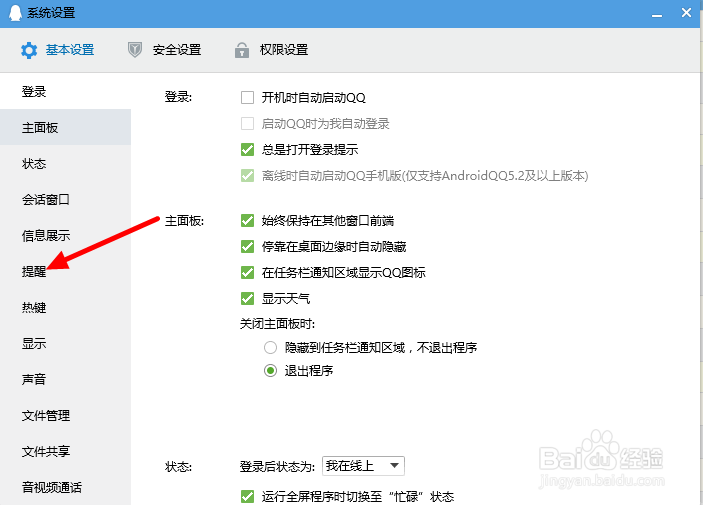Click the lock icon for 权限设置
Image resolution: width=703 pixels, height=505 pixels.
(242, 50)
